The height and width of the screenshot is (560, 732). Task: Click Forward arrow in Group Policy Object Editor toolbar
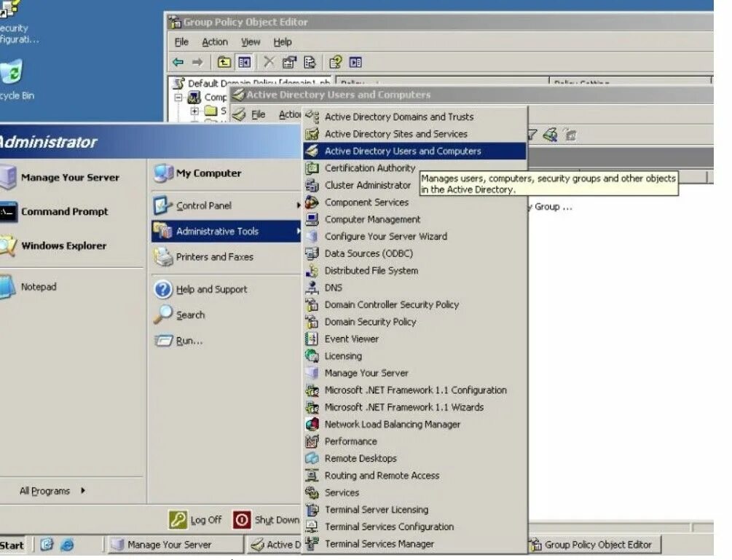click(x=197, y=62)
